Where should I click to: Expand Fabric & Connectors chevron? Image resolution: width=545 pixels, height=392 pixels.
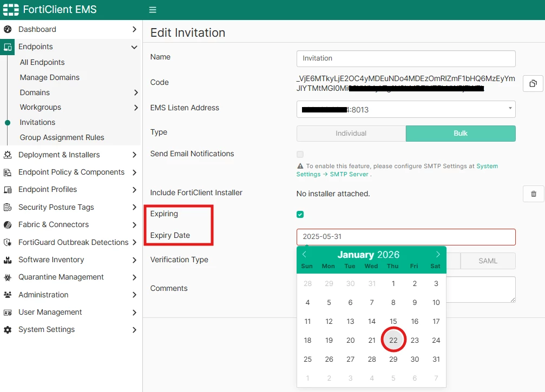point(135,224)
